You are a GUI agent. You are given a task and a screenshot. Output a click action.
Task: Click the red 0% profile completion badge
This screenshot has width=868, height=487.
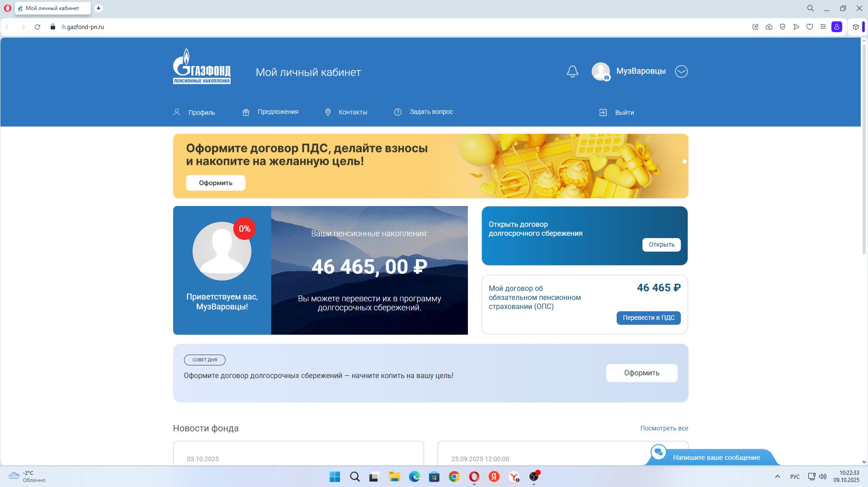point(245,229)
